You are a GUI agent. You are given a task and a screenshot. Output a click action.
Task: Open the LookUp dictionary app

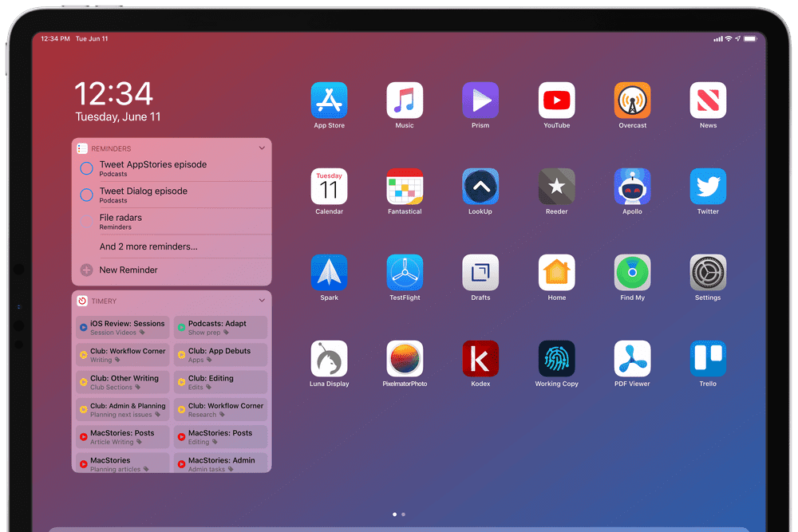(480, 187)
